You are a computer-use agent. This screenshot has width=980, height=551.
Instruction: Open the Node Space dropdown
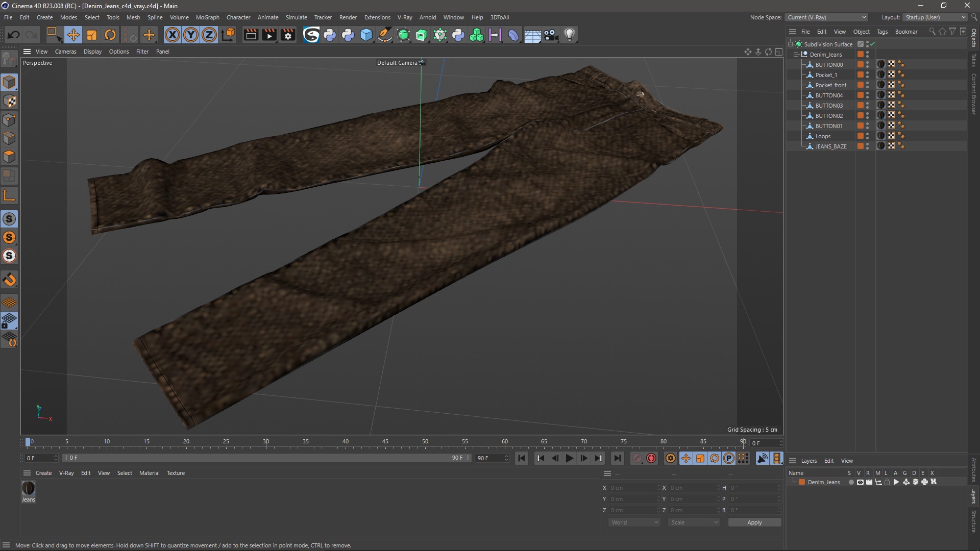826,17
